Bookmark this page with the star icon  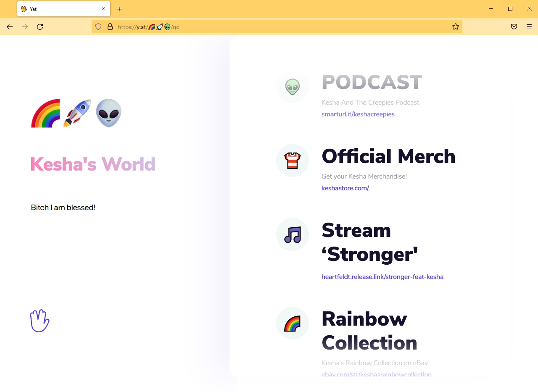tap(455, 27)
